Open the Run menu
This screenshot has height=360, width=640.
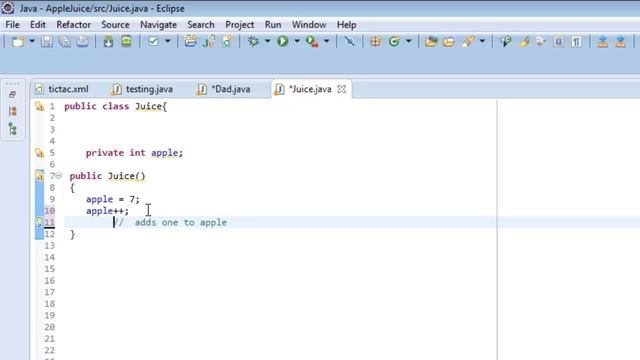click(x=273, y=25)
